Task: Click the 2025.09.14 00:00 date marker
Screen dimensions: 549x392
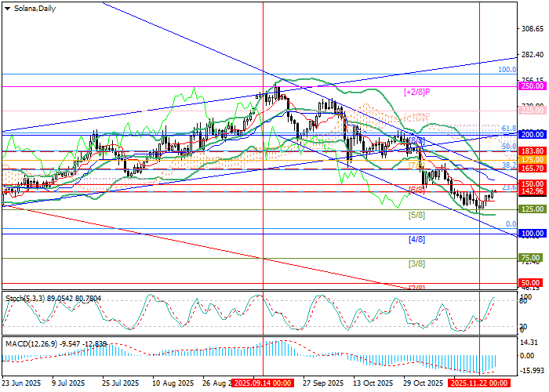Action: [263, 384]
